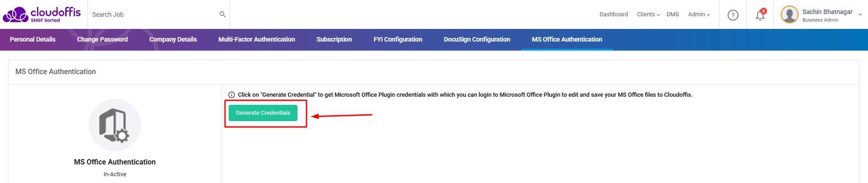Open the notifications bell
Screen dimensions: 868x183
(760, 15)
